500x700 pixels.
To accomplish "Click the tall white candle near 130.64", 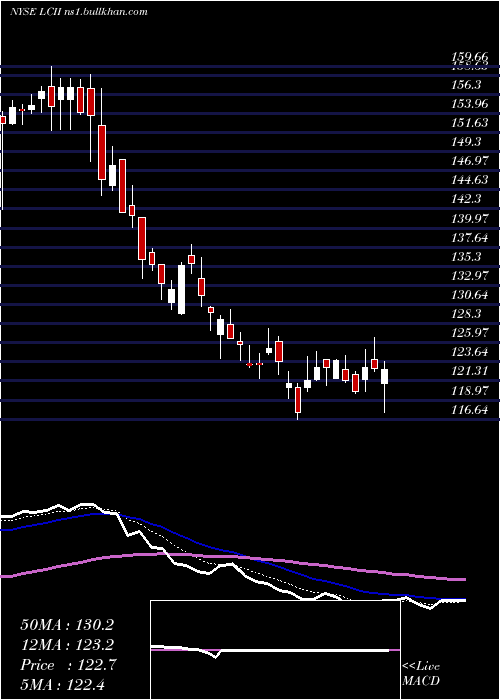I will click(181, 290).
